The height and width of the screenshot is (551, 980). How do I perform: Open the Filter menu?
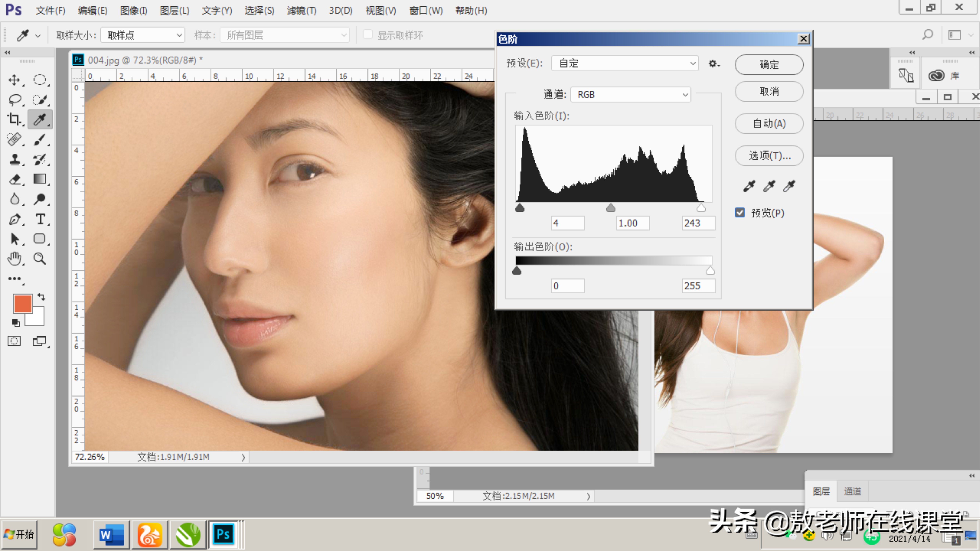301,10
